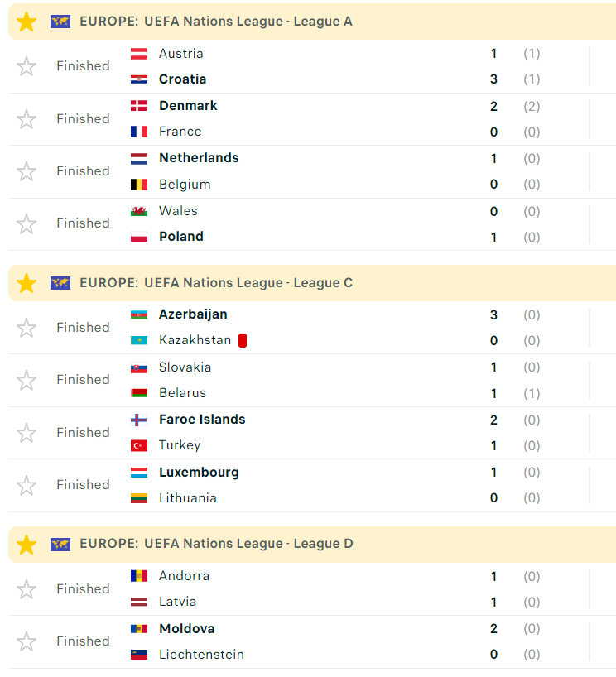Viewport: 616px width, 677px height.
Task: Open the UEFA Nations League - League C header
Action: click(x=216, y=283)
